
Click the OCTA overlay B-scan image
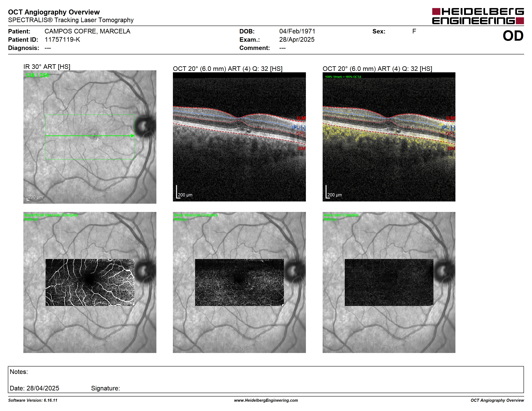[389, 137]
